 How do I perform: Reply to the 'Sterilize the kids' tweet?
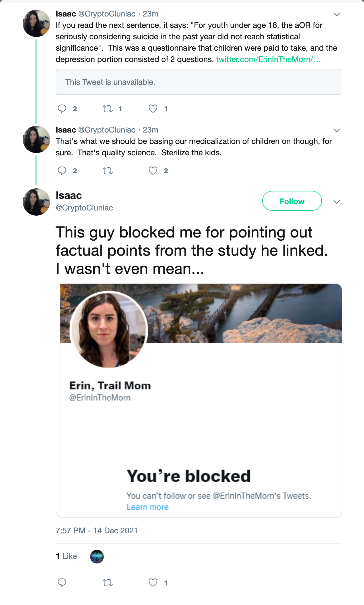pyautogui.click(x=62, y=171)
